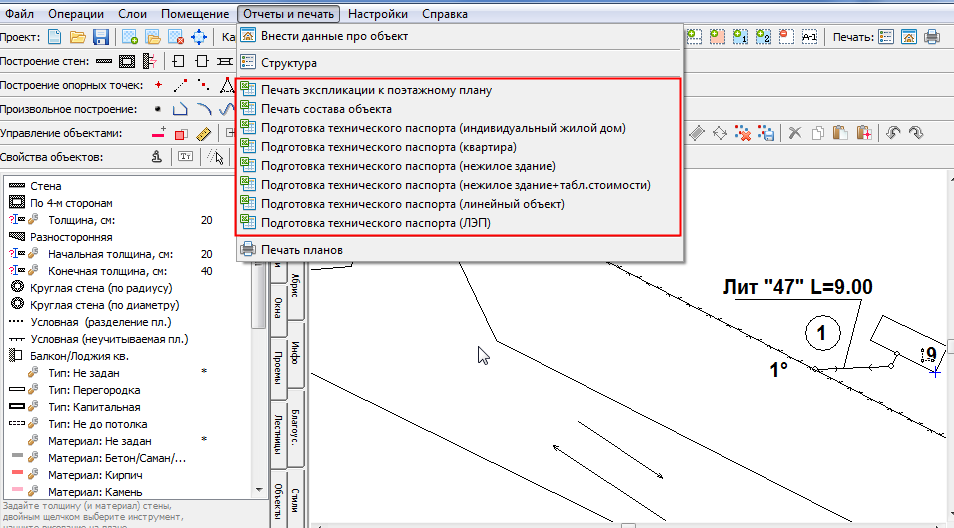Open the Слои menu
This screenshot has height=528, width=954.
coord(133,13)
